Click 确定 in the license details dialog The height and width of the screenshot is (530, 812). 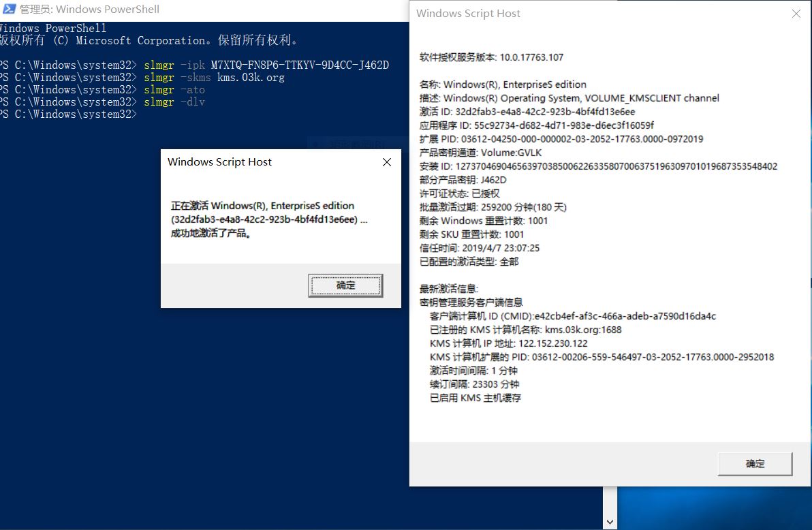tap(755, 464)
